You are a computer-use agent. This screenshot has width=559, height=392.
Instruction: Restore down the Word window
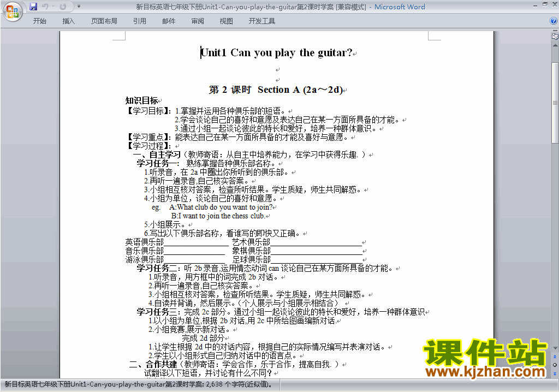[x=545, y=5]
